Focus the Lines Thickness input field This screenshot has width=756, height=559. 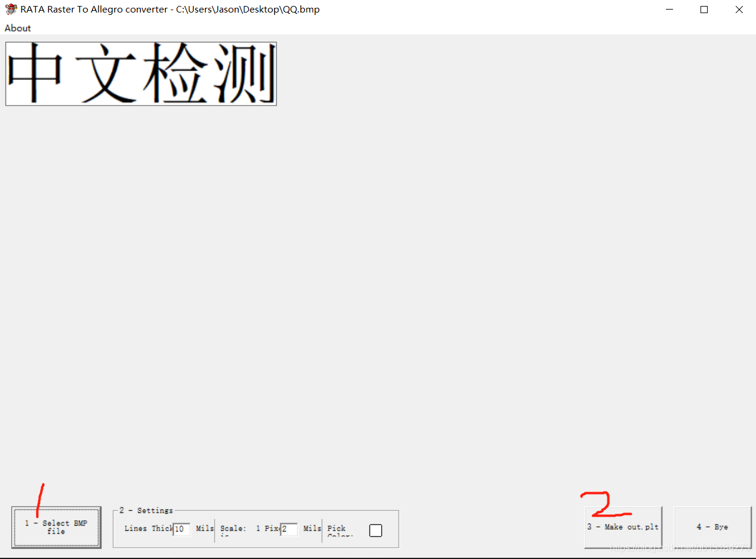pyautogui.click(x=182, y=529)
